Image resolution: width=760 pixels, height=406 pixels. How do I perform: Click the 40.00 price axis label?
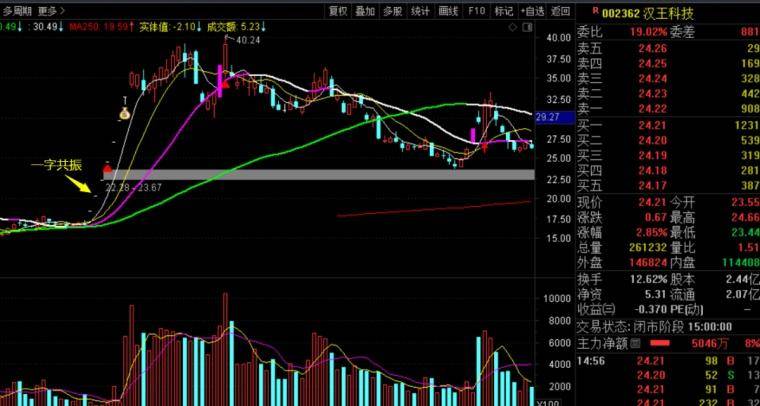pos(557,38)
